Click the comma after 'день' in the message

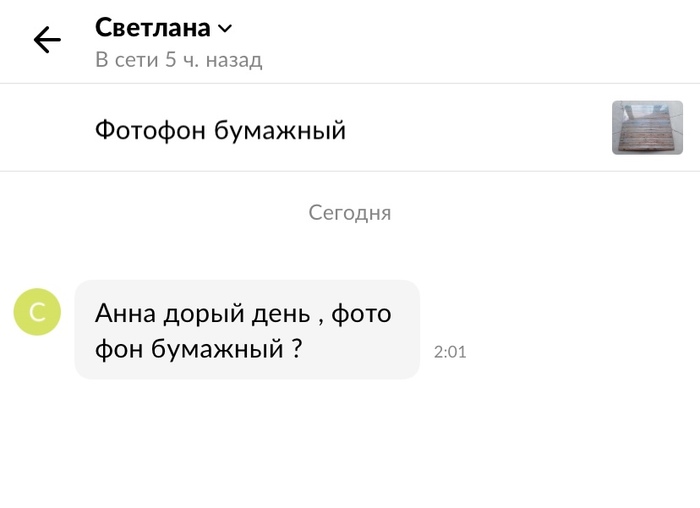(321, 322)
